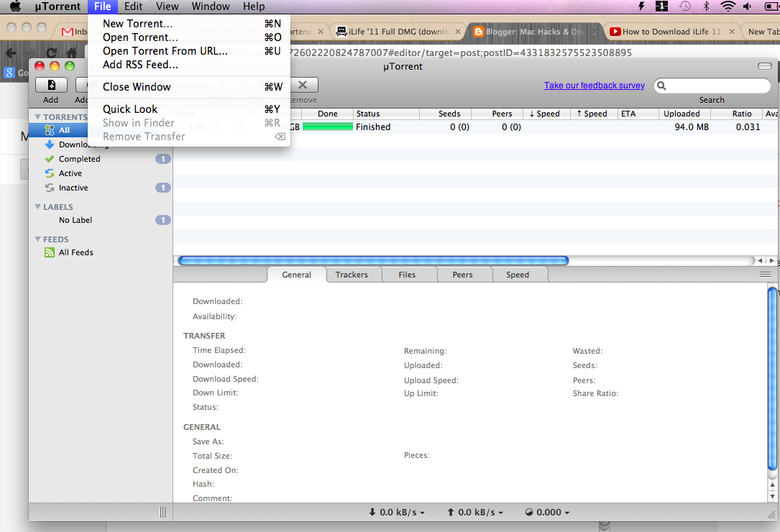Click the detail pane options icon

pos(765,274)
